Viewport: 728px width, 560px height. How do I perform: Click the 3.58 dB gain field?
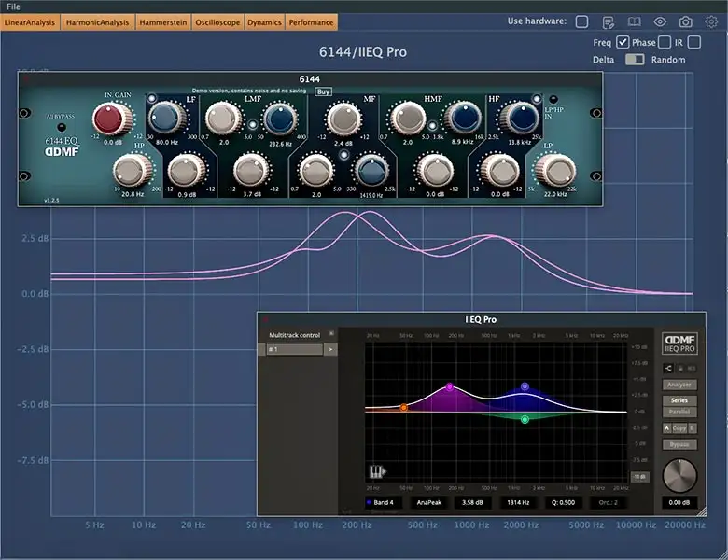point(472,502)
